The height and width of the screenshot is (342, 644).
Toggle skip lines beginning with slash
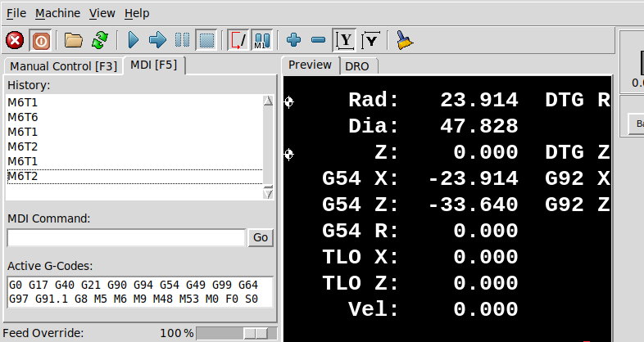(x=238, y=40)
